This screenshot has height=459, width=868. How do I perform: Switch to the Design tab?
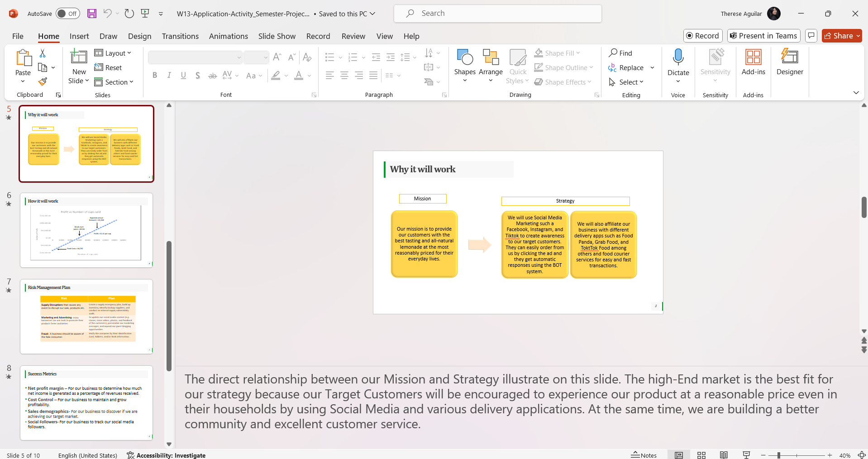[x=139, y=36]
